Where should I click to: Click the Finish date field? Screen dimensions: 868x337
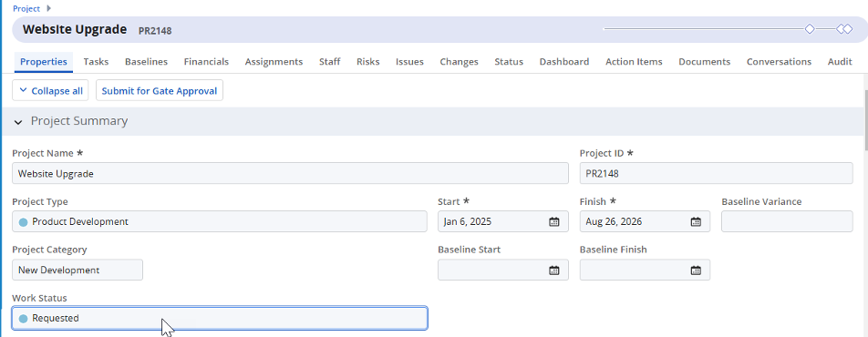coord(645,221)
